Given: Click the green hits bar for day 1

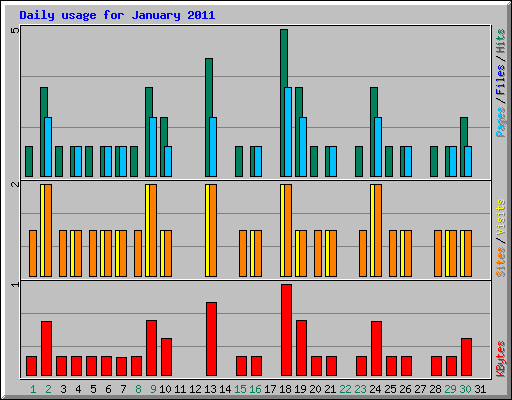Looking at the screenshot, I should [x=29, y=161].
